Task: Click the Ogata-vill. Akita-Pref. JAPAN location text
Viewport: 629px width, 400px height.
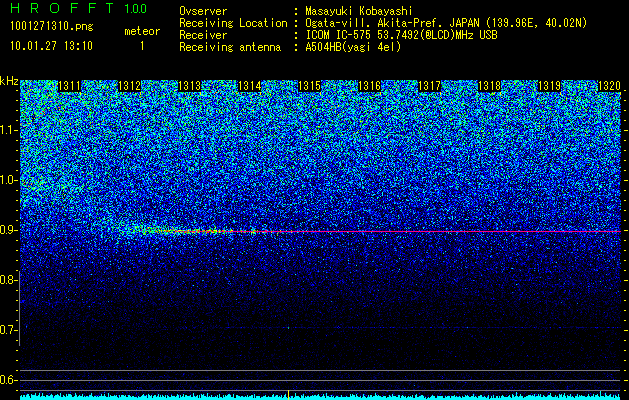Action: [394, 23]
